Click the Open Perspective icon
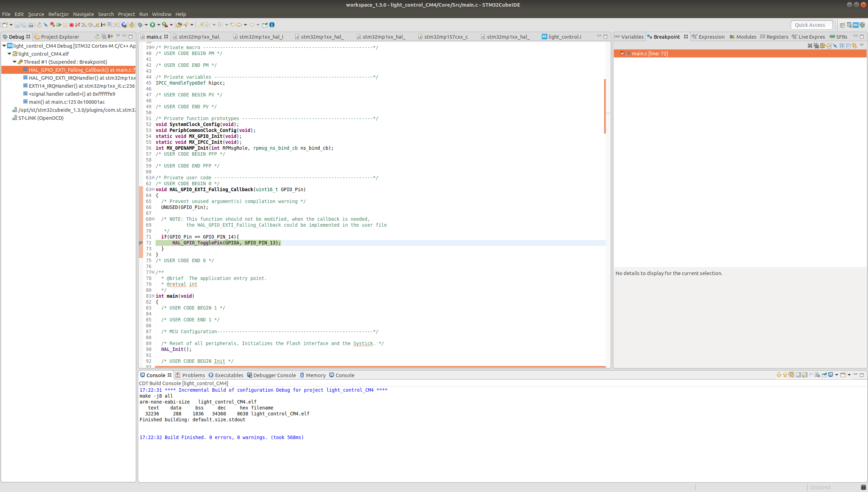The width and height of the screenshot is (868, 492). [x=842, y=25]
